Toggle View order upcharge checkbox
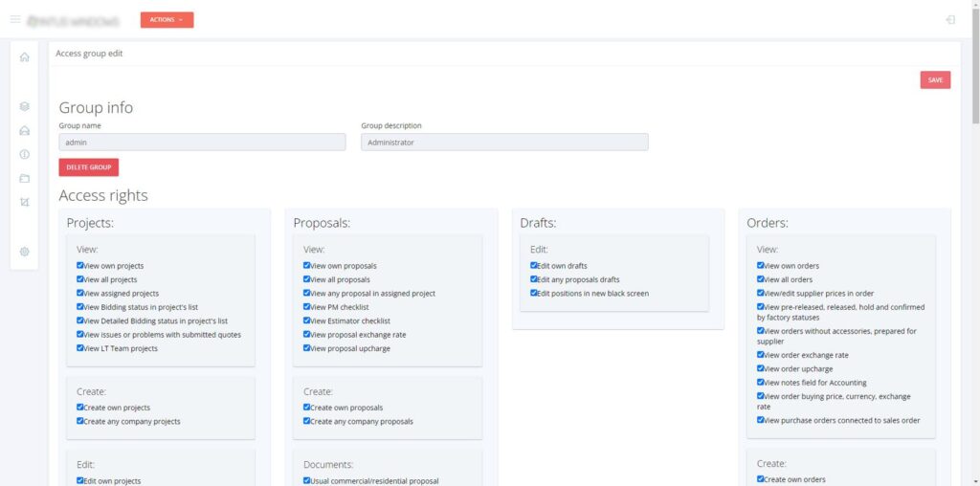980x486 pixels. click(760, 368)
